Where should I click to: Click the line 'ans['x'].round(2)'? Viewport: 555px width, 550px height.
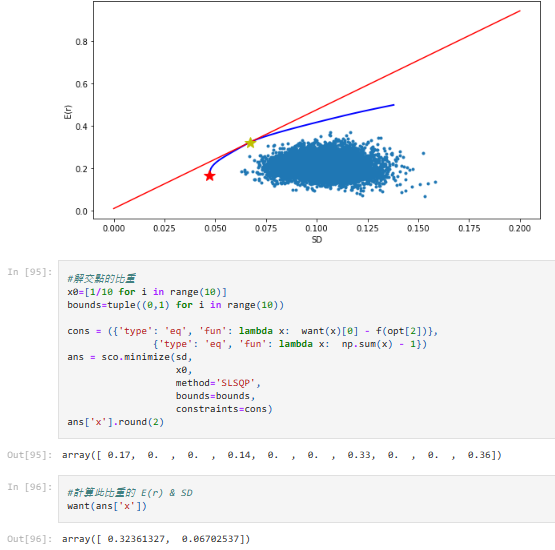[x=116, y=422]
